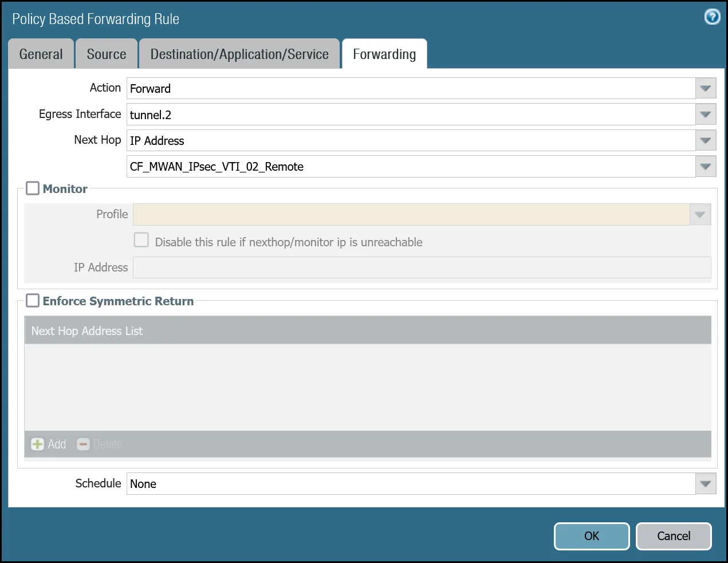Open the CF_MWAN_IPsec_VTI_02_Remote address dropdown
Screen dimensions: 728x563
705,166
